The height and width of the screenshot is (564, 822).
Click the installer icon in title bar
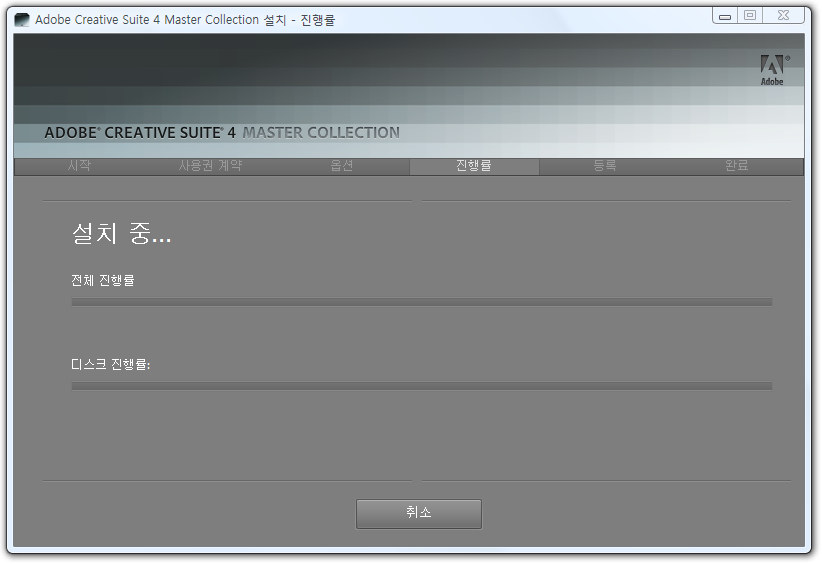tap(22, 20)
